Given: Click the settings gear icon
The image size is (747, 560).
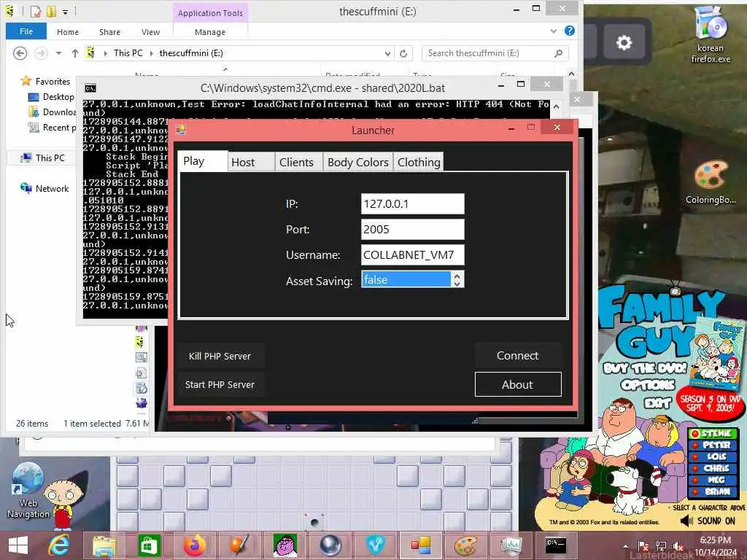Looking at the screenshot, I should (624, 43).
